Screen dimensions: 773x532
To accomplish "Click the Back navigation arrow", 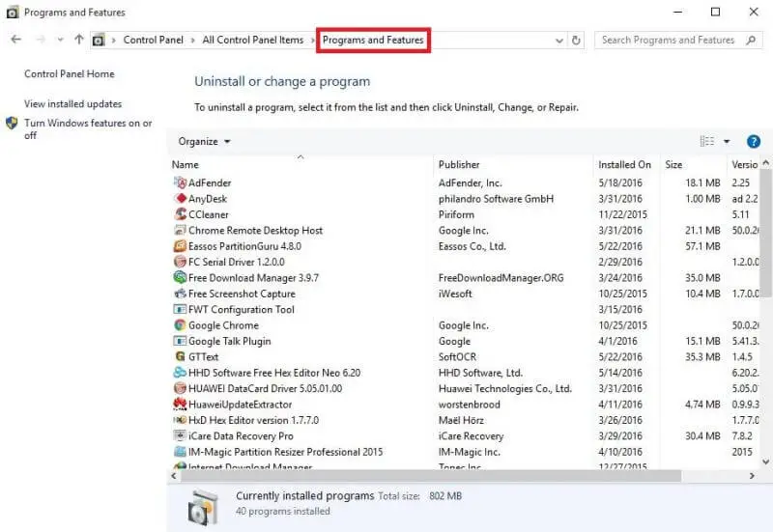I will 15,40.
